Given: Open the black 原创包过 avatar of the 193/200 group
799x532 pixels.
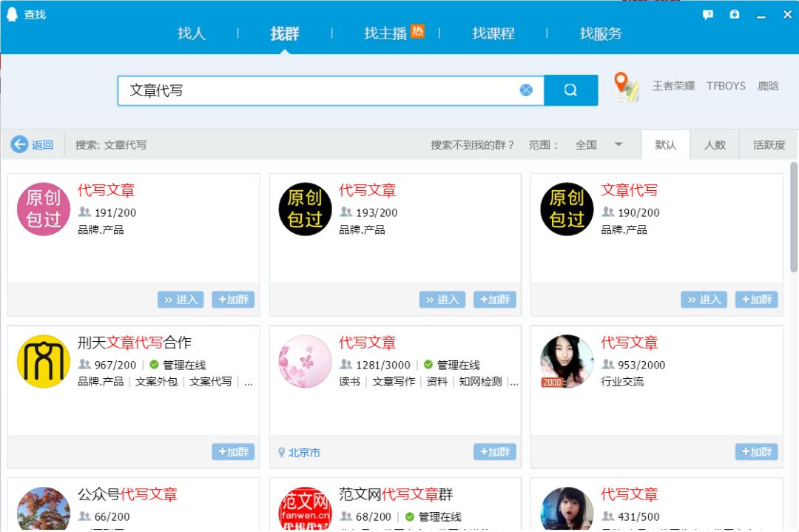Looking at the screenshot, I should (305, 209).
